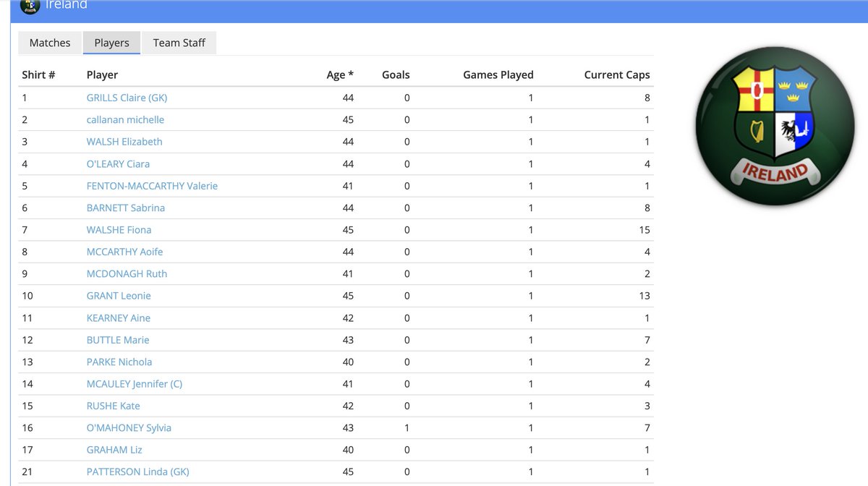Click GRANT Leonie's caps value 13
Image resolution: width=868 pixels, height=486 pixels.
click(x=644, y=296)
